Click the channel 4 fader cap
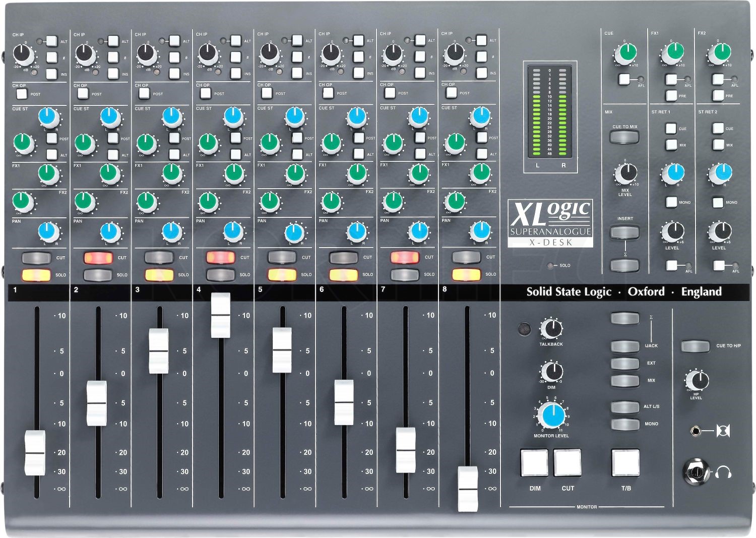Image resolution: width=756 pixels, height=538 pixels. [x=221, y=315]
